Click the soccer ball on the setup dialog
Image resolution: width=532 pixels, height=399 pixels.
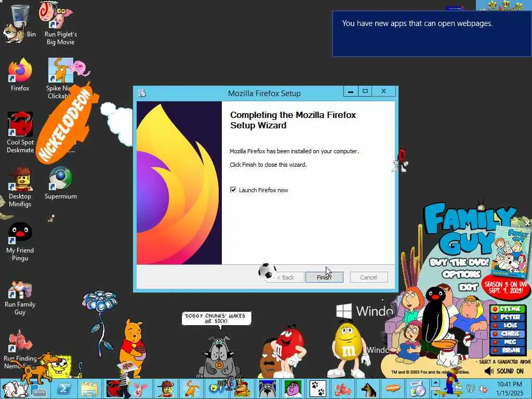point(267,271)
